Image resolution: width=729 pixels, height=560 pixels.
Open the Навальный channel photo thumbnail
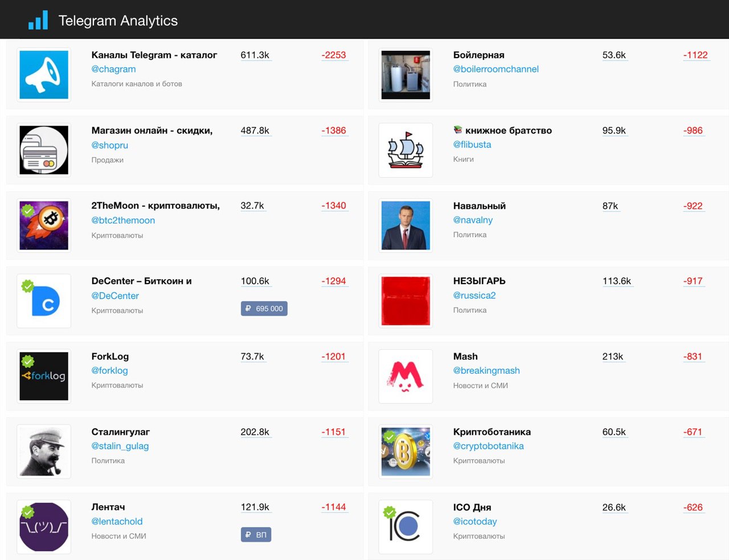[x=406, y=225]
